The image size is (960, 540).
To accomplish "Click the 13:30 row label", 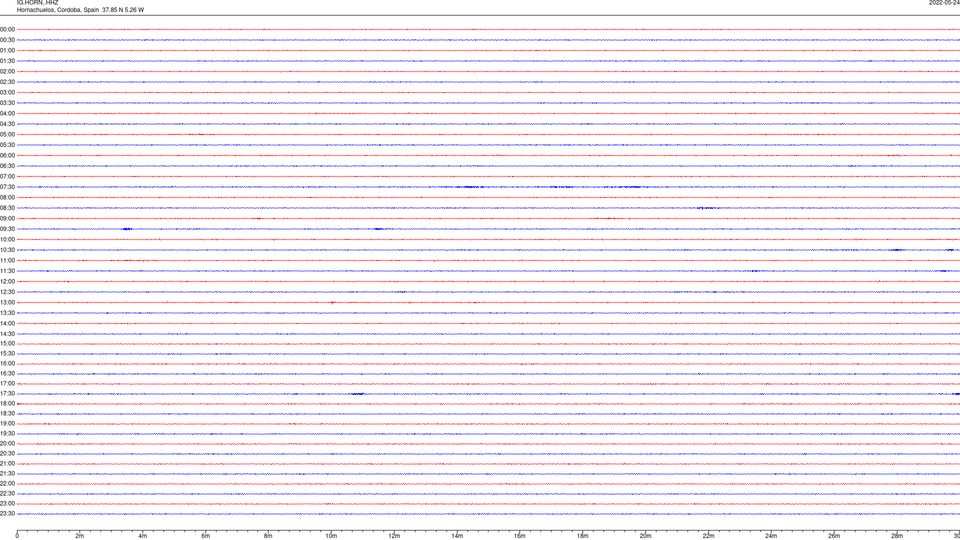I will coord(7,313).
